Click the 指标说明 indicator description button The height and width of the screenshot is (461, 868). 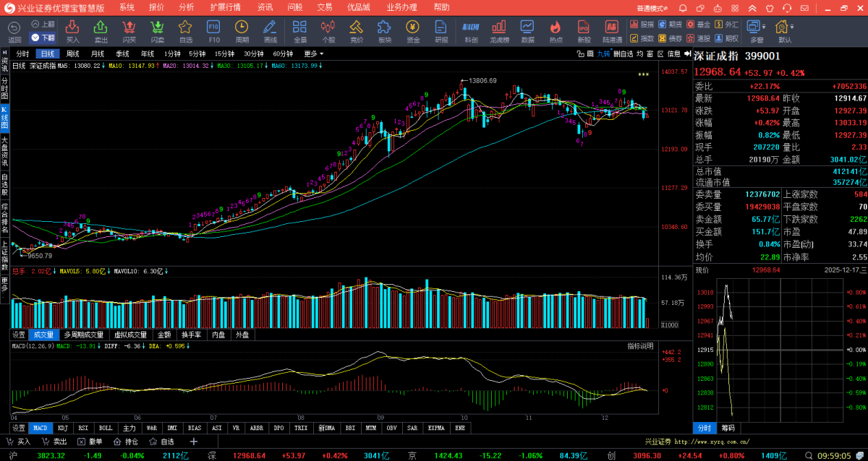pos(639,346)
